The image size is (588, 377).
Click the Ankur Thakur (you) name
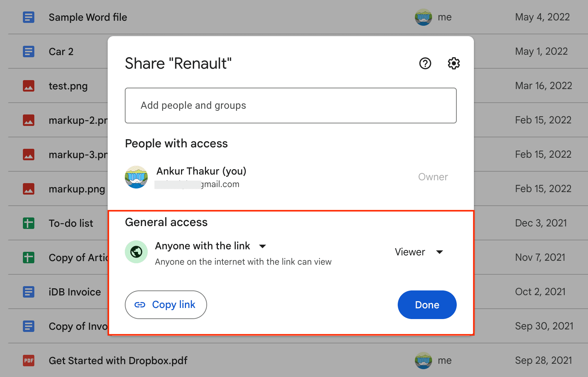[x=201, y=171]
